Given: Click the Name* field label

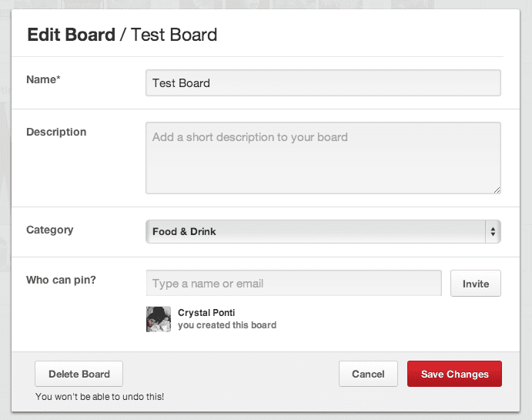Looking at the screenshot, I should tap(43, 79).
